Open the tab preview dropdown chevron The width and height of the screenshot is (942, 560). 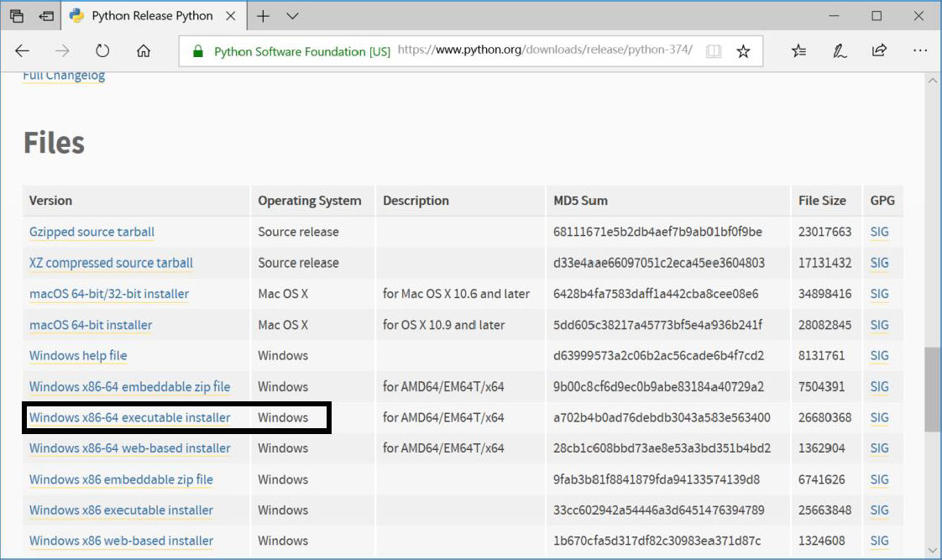(292, 16)
